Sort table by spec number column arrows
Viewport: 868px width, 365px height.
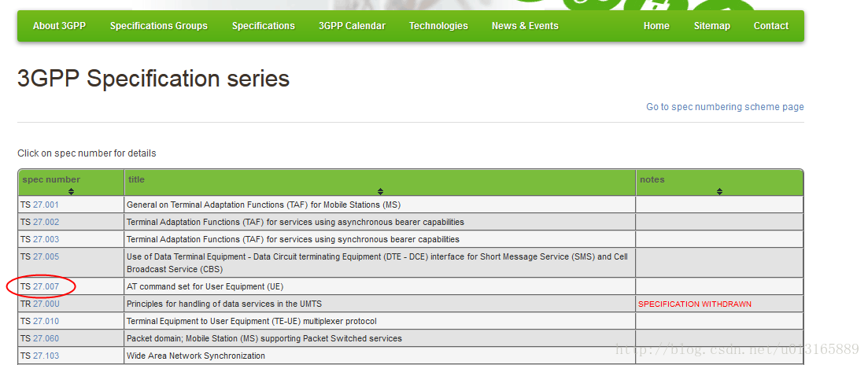tap(71, 191)
